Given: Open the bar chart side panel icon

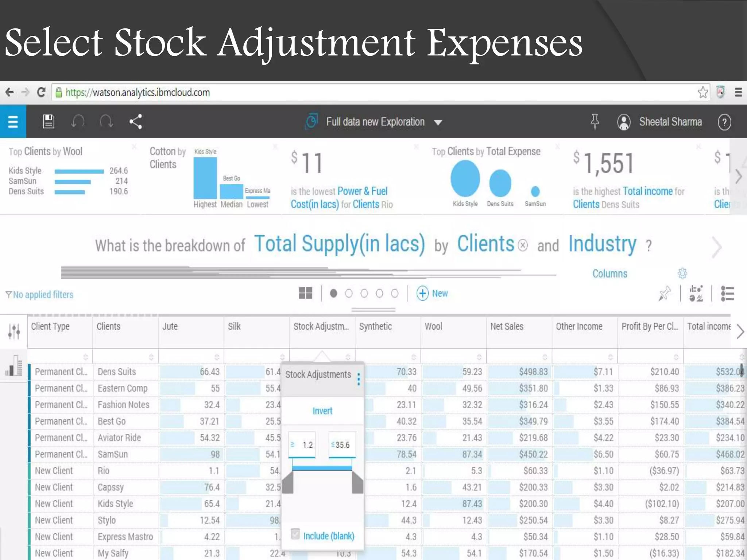Looking at the screenshot, I should click(x=14, y=365).
